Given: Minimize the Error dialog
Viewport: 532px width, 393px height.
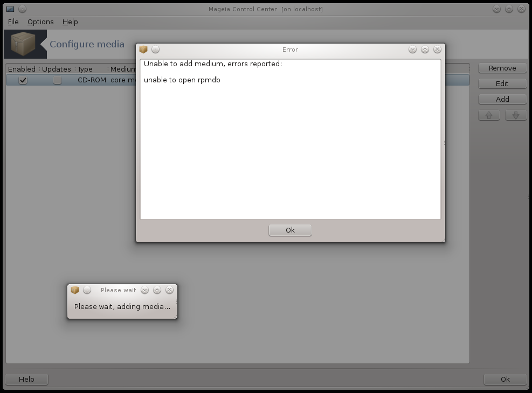Looking at the screenshot, I should 412,50.
